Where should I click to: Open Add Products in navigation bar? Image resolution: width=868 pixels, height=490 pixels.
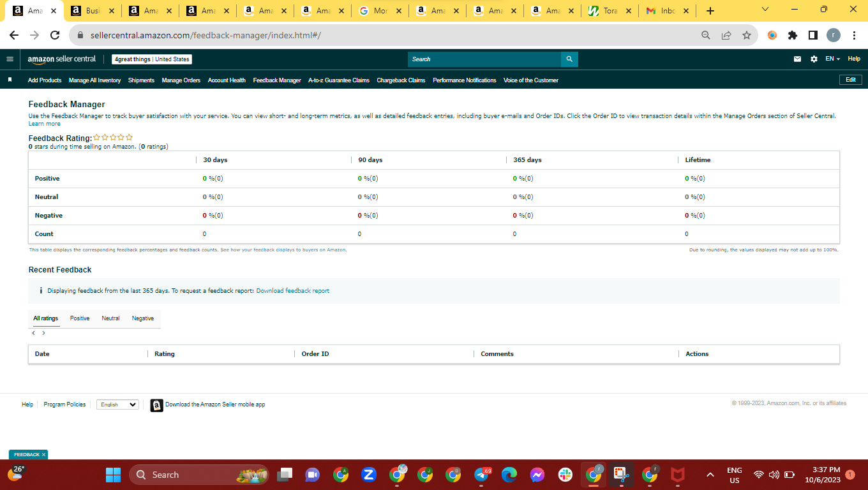tap(45, 80)
